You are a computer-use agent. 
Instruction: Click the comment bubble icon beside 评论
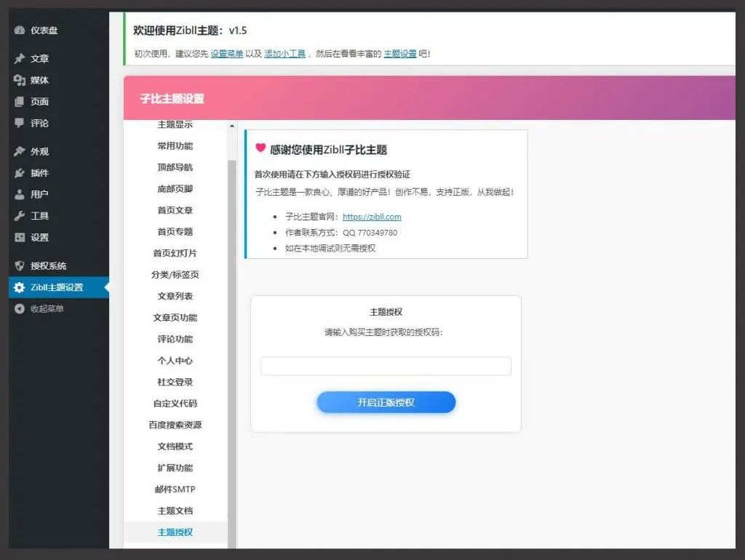pos(20,123)
